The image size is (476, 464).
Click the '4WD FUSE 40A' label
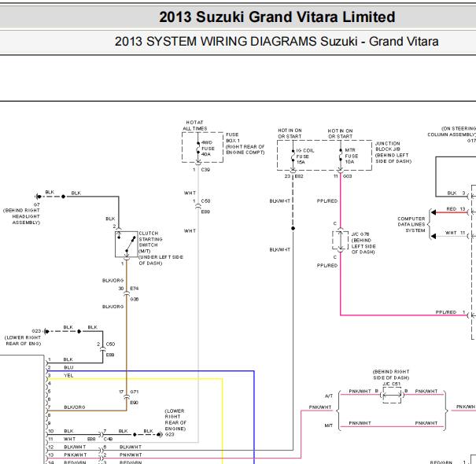[208, 149]
